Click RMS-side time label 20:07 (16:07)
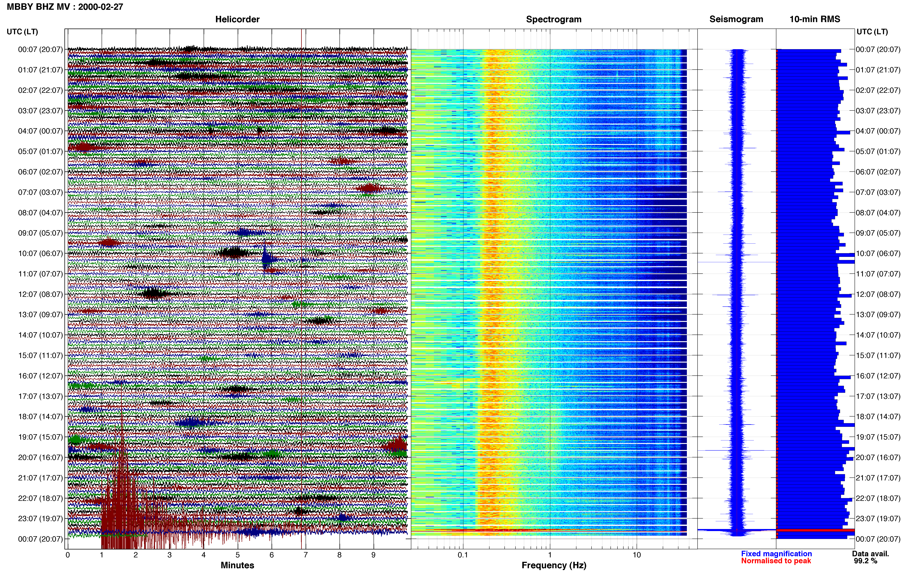 (878, 458)
